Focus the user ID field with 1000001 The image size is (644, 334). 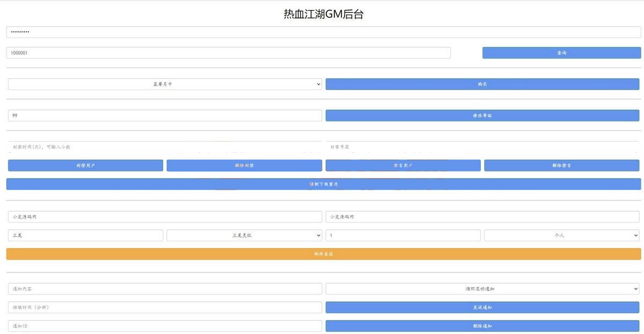coord(228,53)
